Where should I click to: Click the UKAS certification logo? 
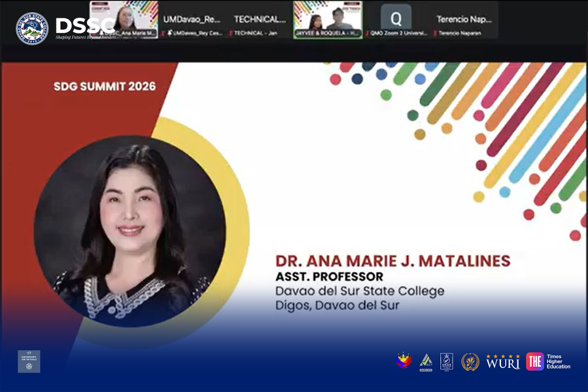click(447, 362)
